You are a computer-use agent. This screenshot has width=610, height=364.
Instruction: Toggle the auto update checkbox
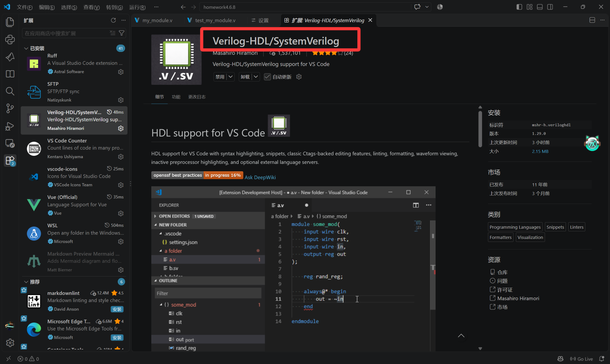(267, 77)
